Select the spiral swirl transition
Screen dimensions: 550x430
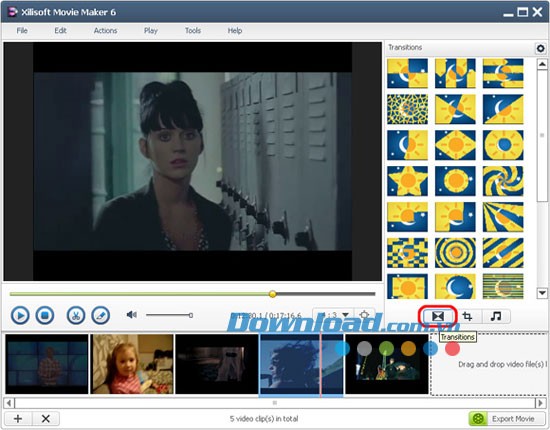[x=503, y=181]
